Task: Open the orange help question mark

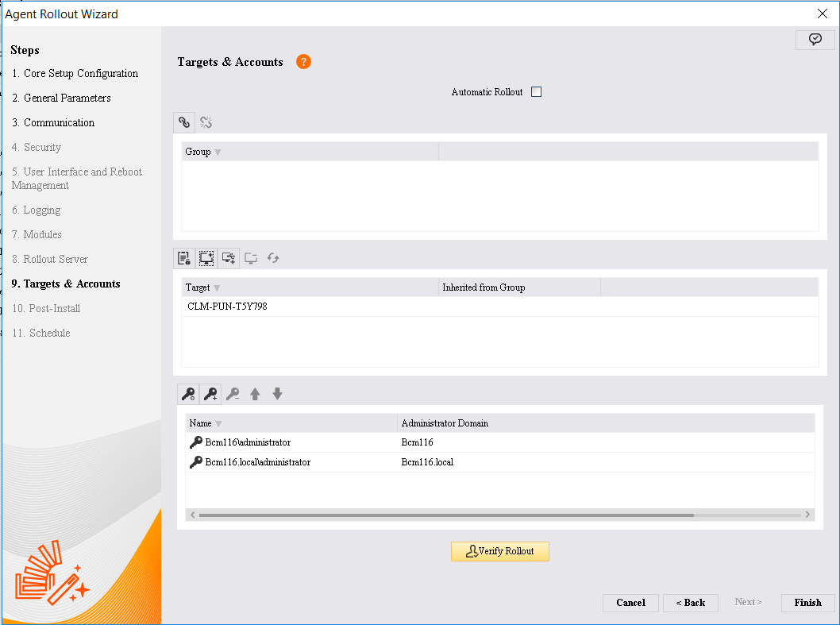Action: 303,62
